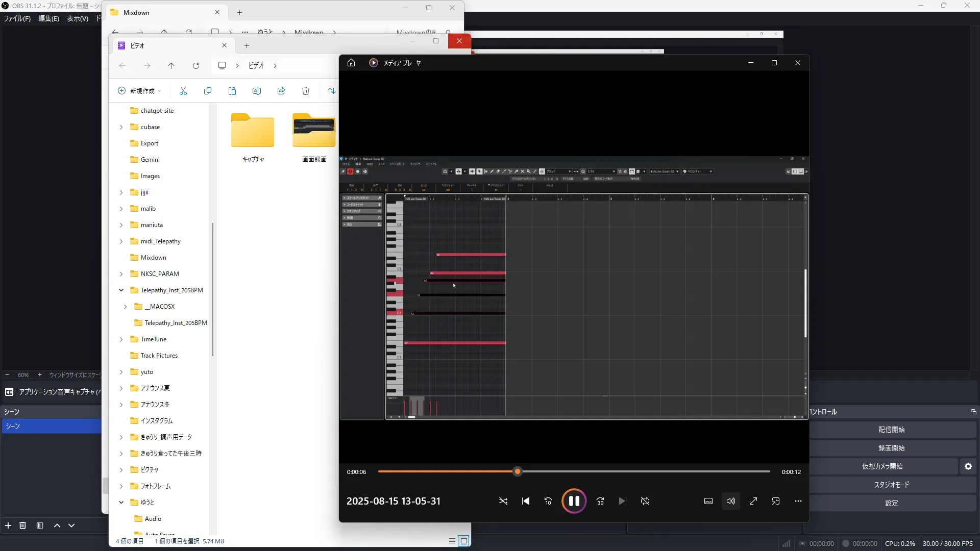
Task: Click the 設定 button in OBS controls
Action: pyautogui.click(x=891, y=503)
